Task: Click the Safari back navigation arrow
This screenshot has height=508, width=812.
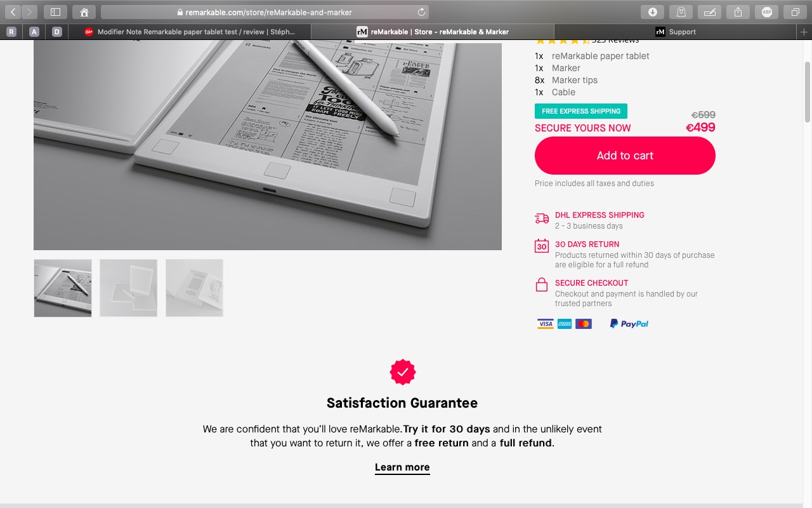Action: (x=13, y=12)
